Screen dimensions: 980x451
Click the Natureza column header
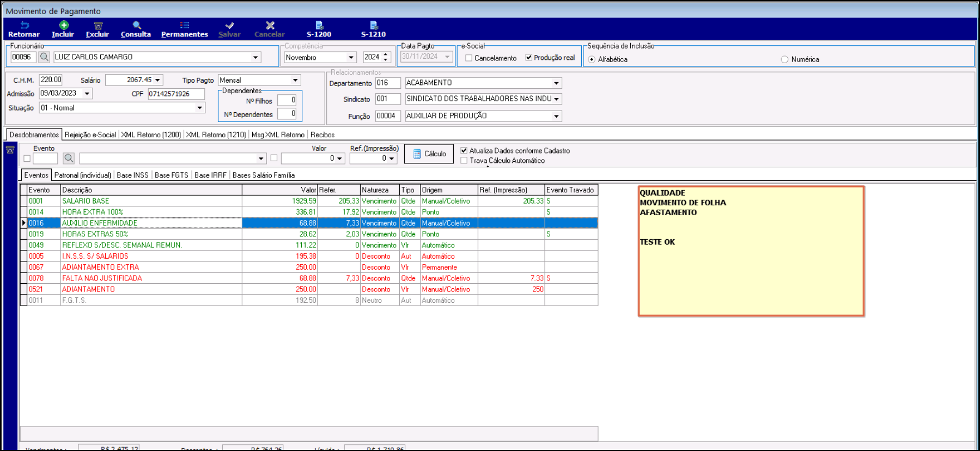coord(380,190)
